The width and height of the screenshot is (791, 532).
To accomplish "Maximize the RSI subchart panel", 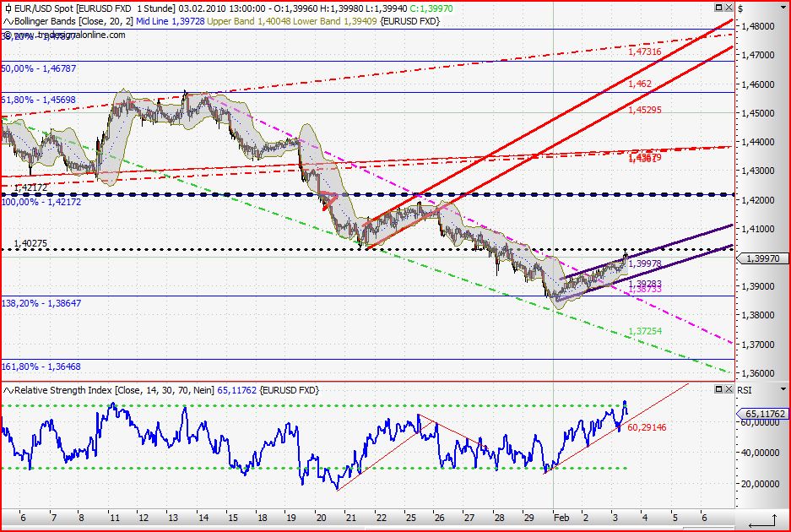I will pyautogui.click(x=718, y=389).
